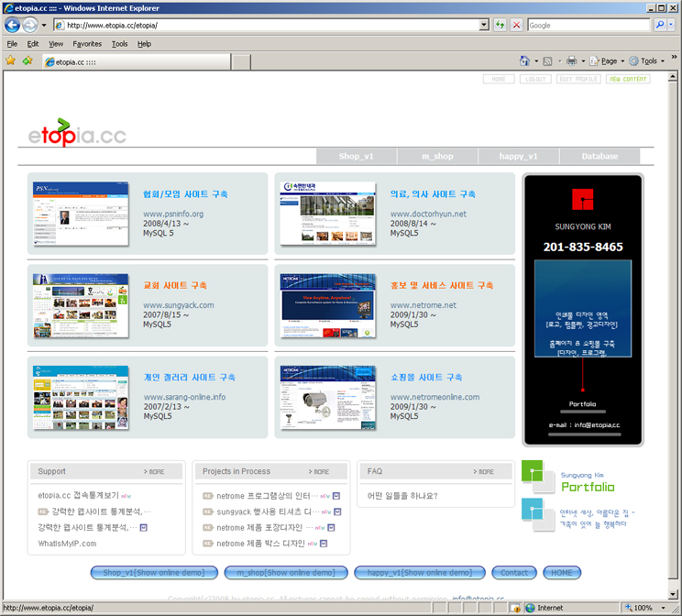Select the Shop_v1 navigation tab

(356, 156)
